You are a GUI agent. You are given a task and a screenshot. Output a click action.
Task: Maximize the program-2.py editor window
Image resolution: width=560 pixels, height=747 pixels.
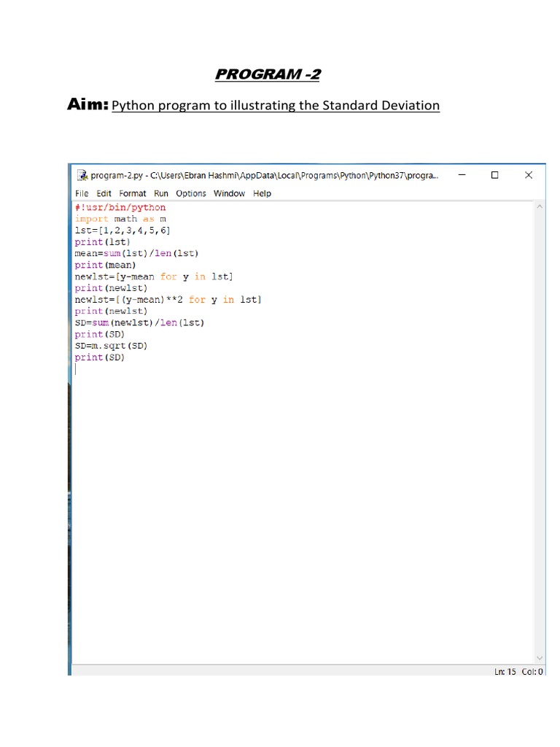(x=495, y=175)
